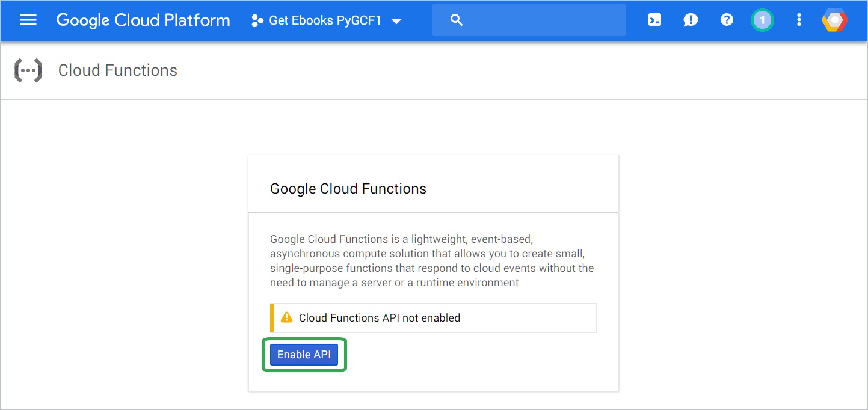View notifications badge showing 1
The width and height of the screenshot is (868, 410).
pyautogui.click(x=763, y=20)
